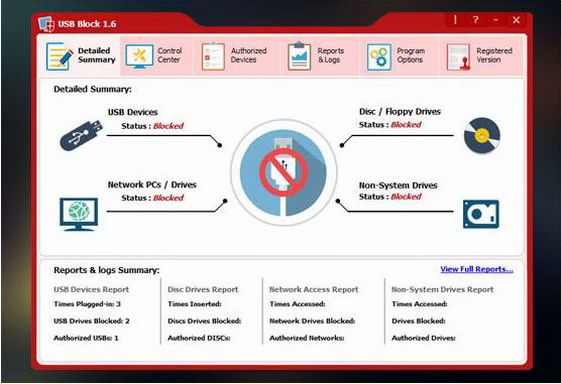Click the Non-System Drives Report heading
Viewport: 561px width, 384px height.
coord(443,290)
